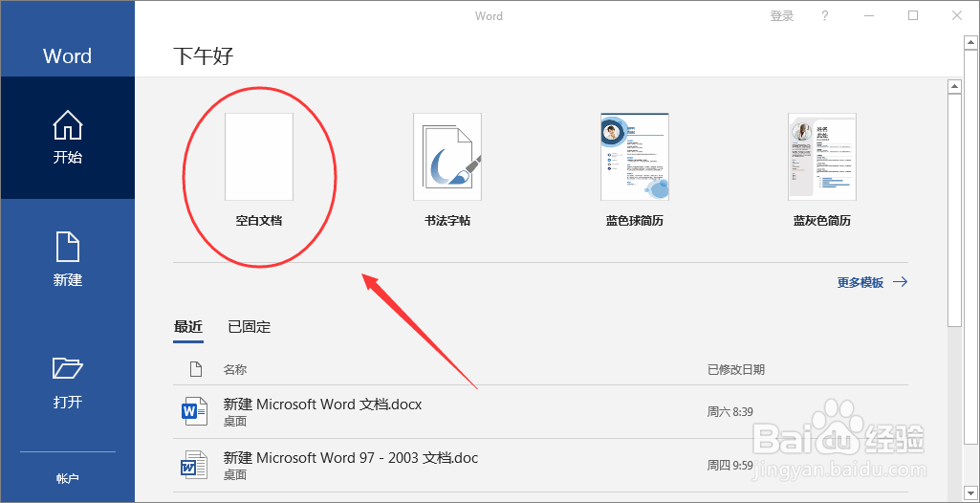Click Sign in (登录) in title bar
Viewport: 980px width, 503px height.
pyautogui.click(x=782, y=16)
